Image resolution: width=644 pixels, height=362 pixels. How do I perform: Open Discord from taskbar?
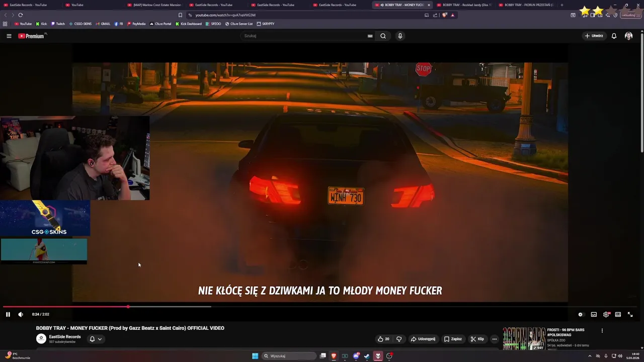pos(356,356)
